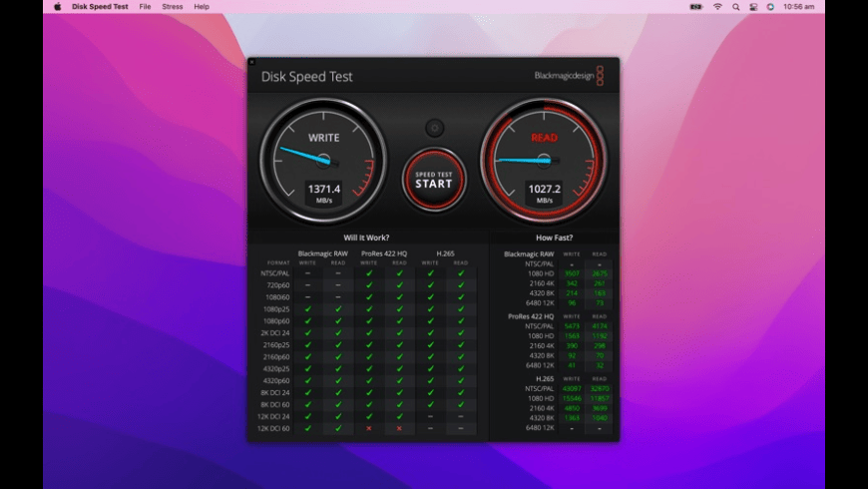Click H.265 write checkmark in 720p60 row
Image resolution: width=868 pixels, height=489 pixels.
[430, 285]
